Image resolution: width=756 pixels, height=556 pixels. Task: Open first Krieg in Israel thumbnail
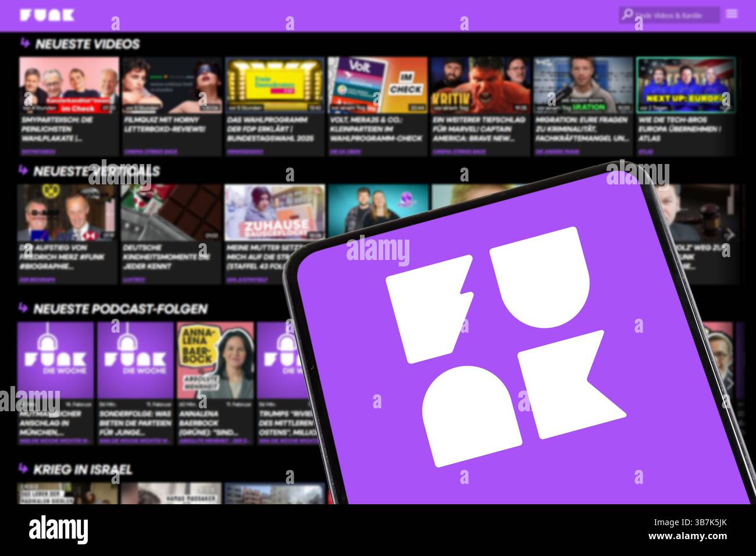coord(67,493)
